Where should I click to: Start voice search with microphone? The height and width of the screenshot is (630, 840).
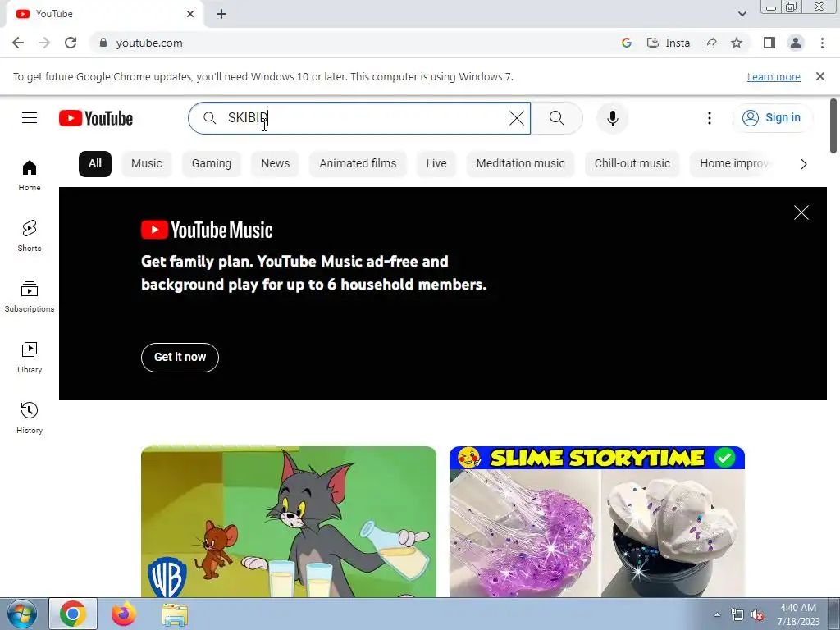pyautogui.click(x=612, y=118)
